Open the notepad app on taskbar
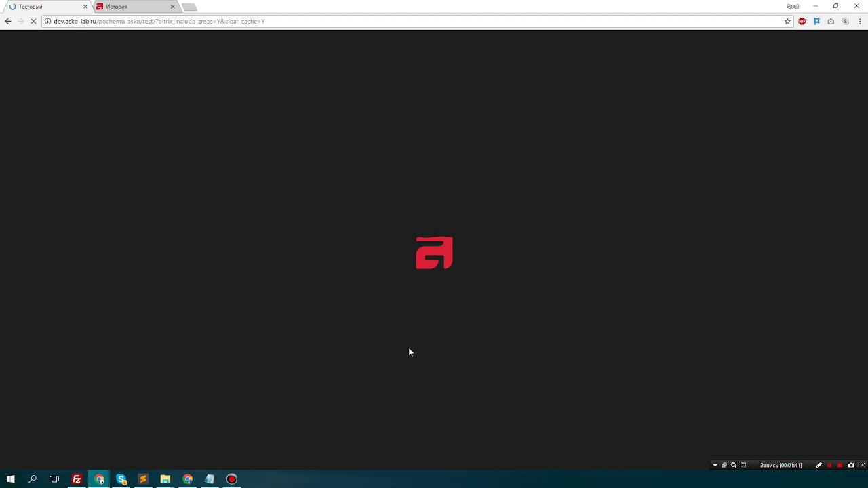 point(210,479)
